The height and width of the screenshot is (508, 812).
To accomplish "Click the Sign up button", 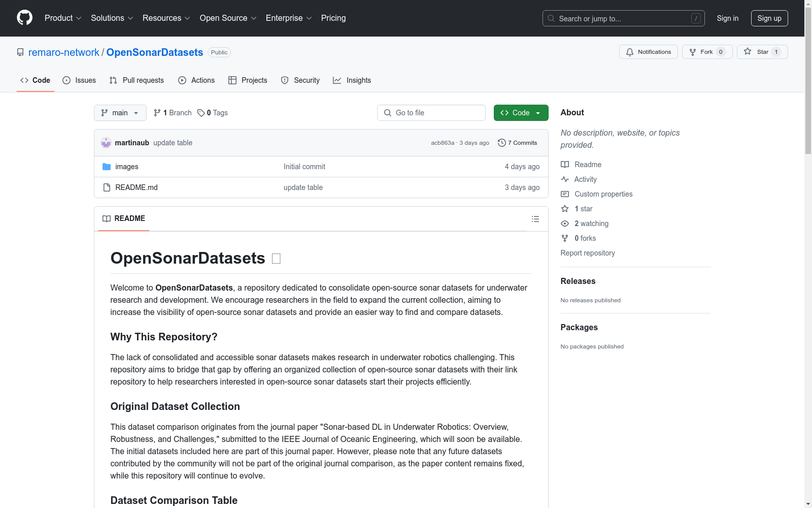I will coord(769,18).
